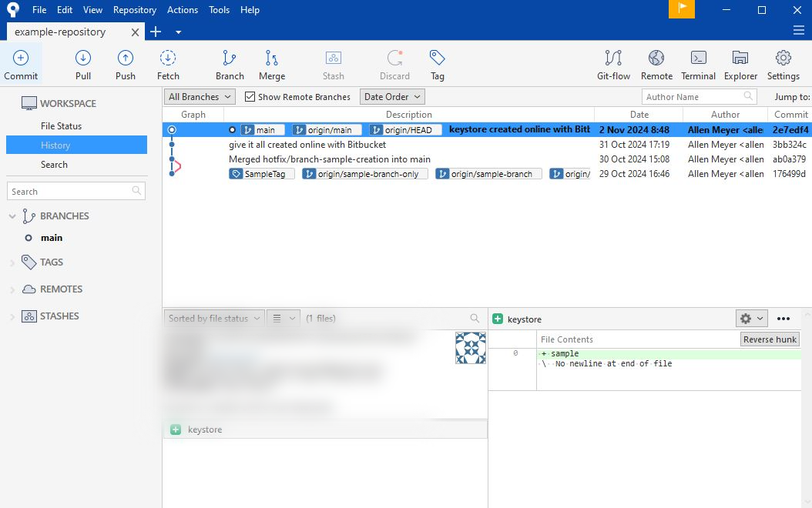Open the Repository menu
The width and height of the screenshot is (812, 508).
134,10
